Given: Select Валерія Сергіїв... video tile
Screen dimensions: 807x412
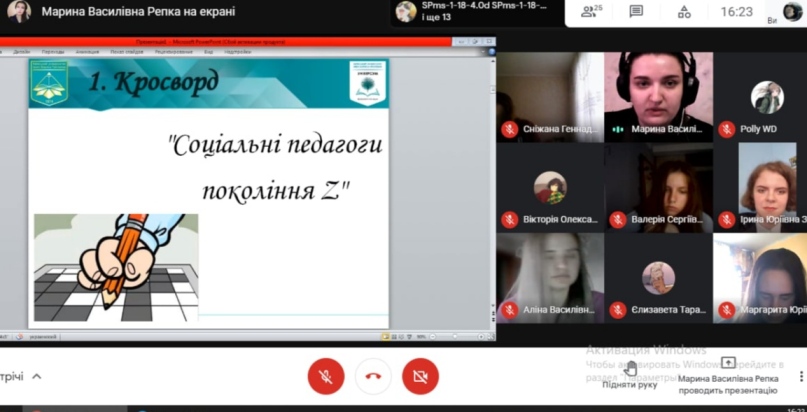Looking at the screenshot, I should click(658, 188).
